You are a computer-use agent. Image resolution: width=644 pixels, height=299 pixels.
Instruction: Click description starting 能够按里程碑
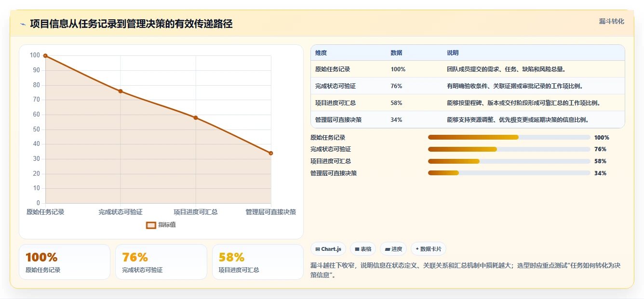click(x=524, y=103)
